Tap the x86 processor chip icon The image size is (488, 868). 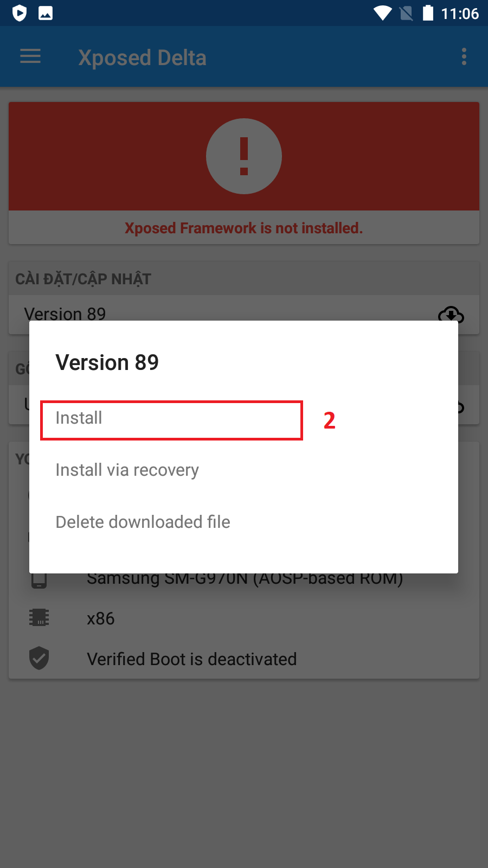click(x=39, y=617)
